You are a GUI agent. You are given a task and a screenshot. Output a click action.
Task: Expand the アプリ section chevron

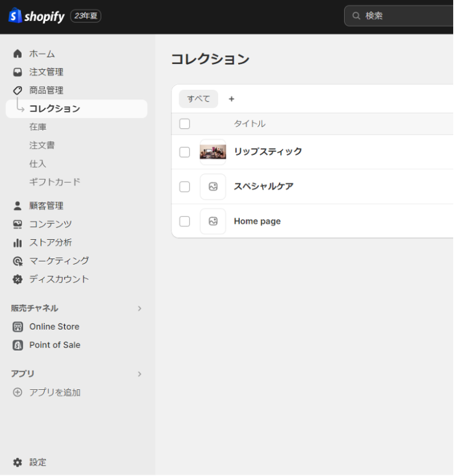(139, 374)
